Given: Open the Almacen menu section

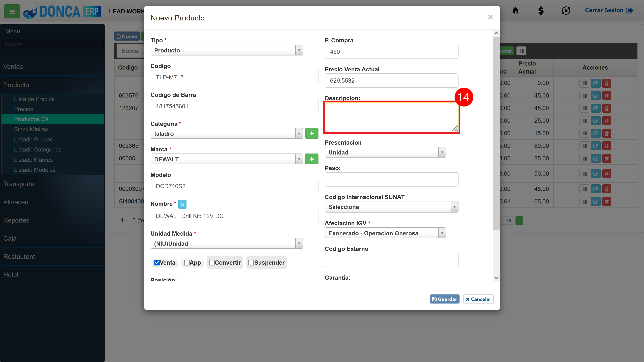Looking at the screenshot, I should pos(52,202).
